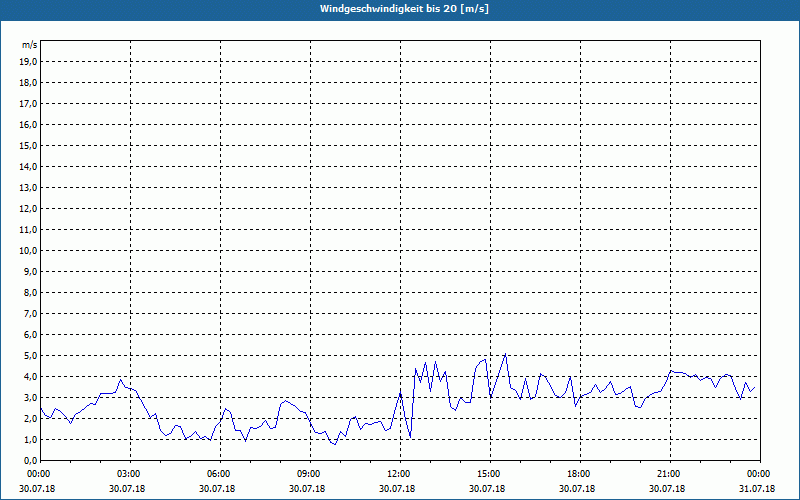Image resolution: width=800 pixels, height=500 pixels.
Task: Click the chart title Windgeschwindigkeit bis 20 [m/s]
Action: (404, 9)
